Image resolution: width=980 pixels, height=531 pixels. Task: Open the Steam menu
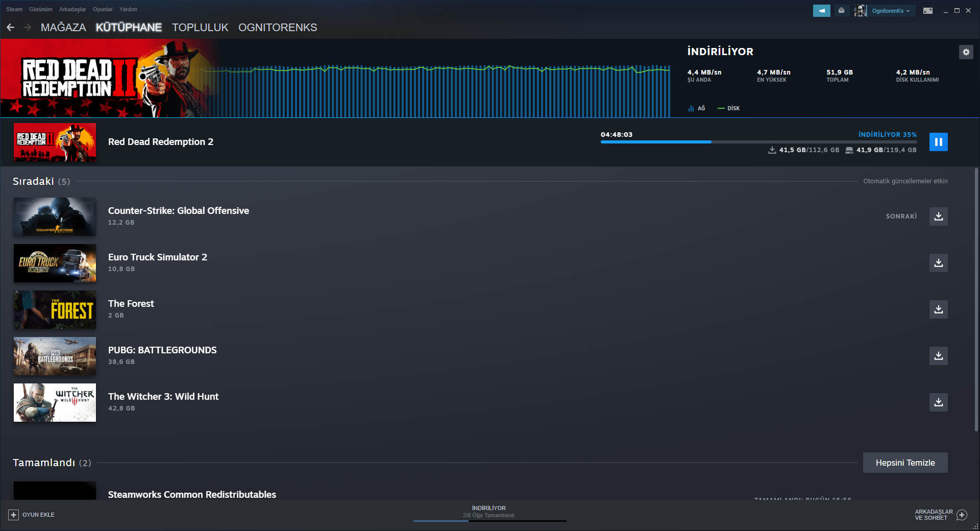point(14,9)
